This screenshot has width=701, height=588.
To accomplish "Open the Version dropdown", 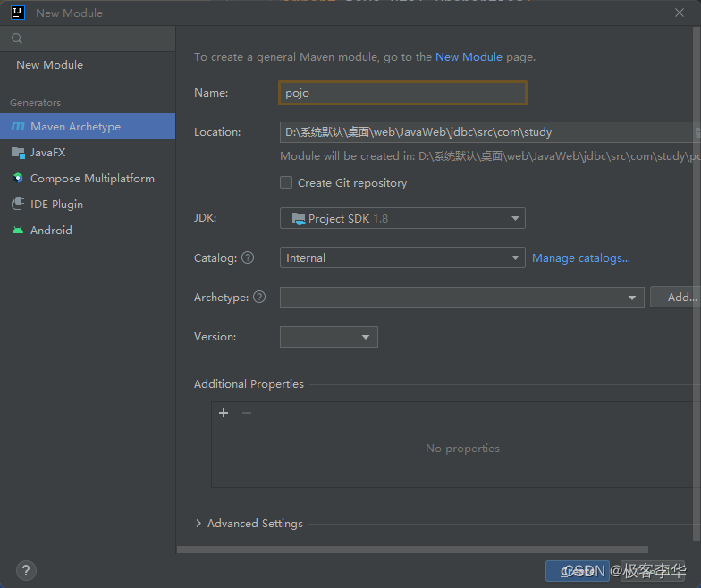I will click(329, 337).
